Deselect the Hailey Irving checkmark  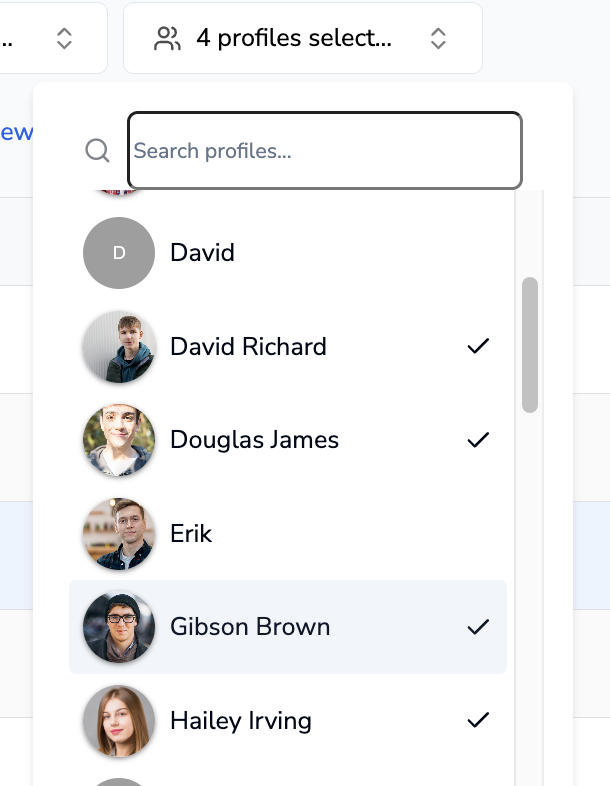[479, 721]
